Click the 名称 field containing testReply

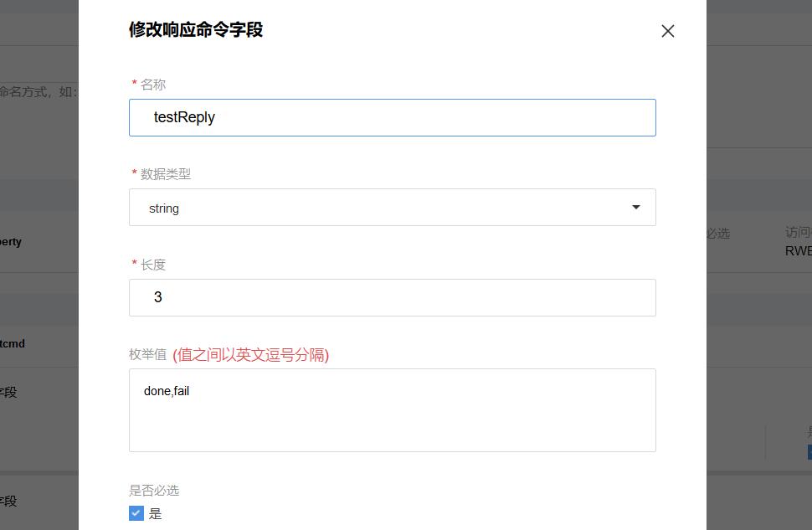point(392,117)
